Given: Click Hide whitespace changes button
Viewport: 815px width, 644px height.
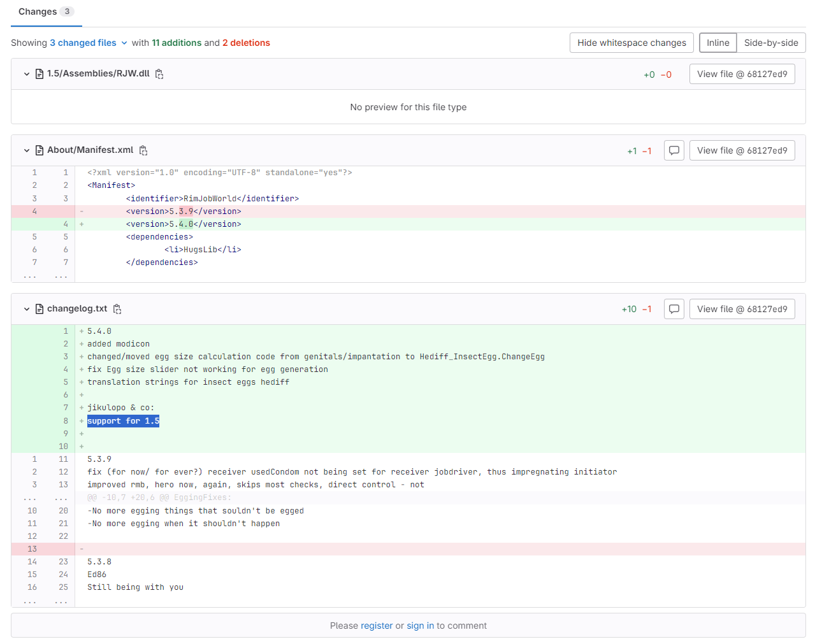Looking at the screenshot, I should (632, 43).
